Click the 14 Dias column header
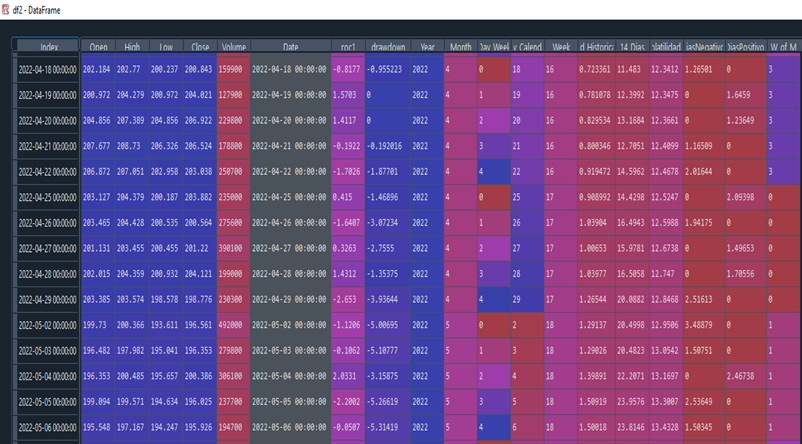The height and width of the screenshot is (444, 802). (x=633, y=47)
